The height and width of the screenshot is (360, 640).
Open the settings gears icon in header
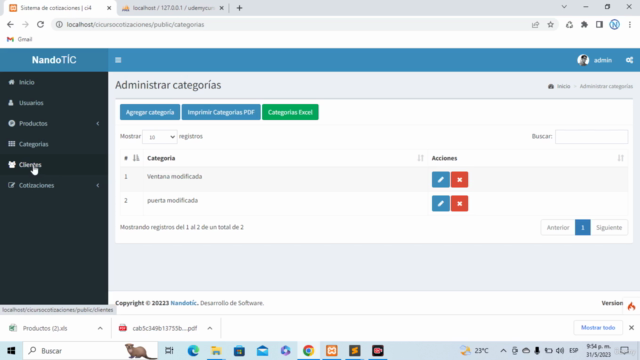[x=629, y=60]
